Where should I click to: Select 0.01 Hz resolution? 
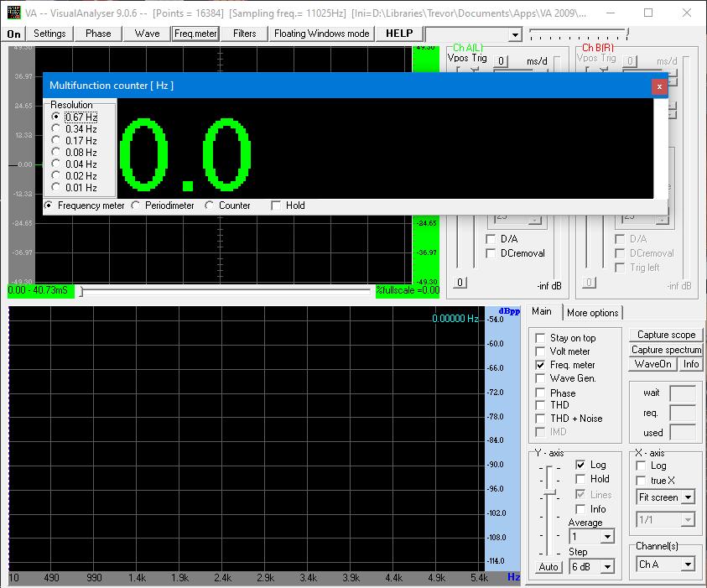pos(56,187)
